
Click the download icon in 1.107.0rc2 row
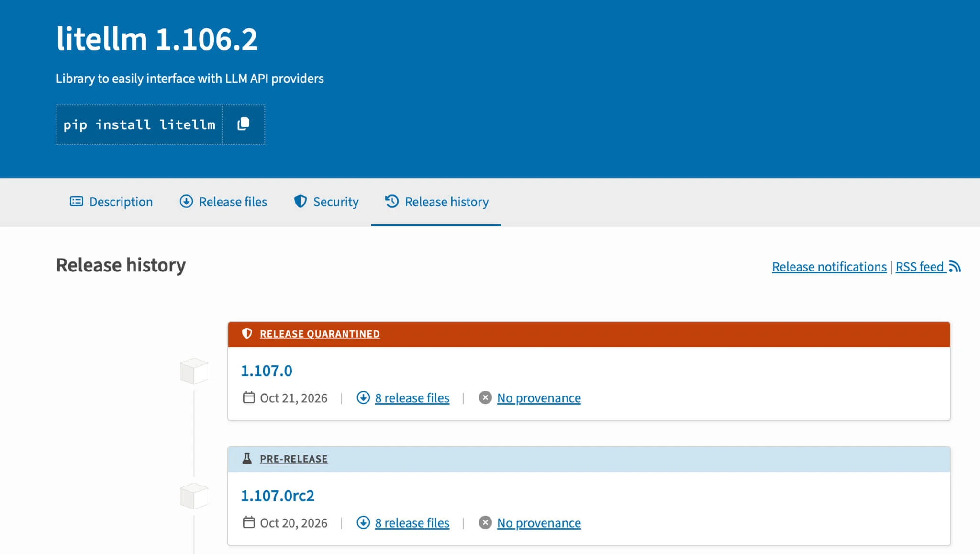[x=363, y=522]
